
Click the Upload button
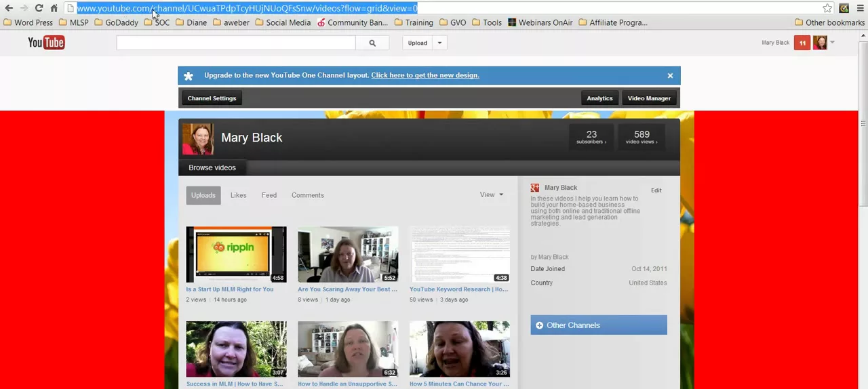pyautogui.click(x=418, y=43)
